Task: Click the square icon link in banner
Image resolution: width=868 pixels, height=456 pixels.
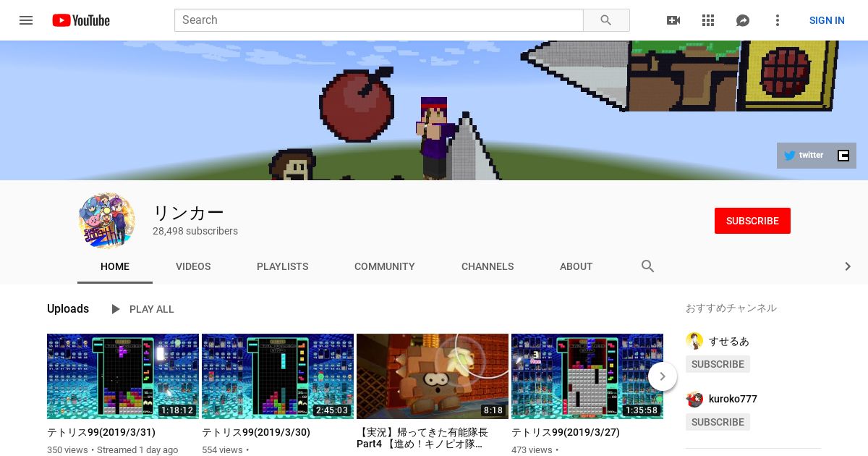Action: pos(843,156)
